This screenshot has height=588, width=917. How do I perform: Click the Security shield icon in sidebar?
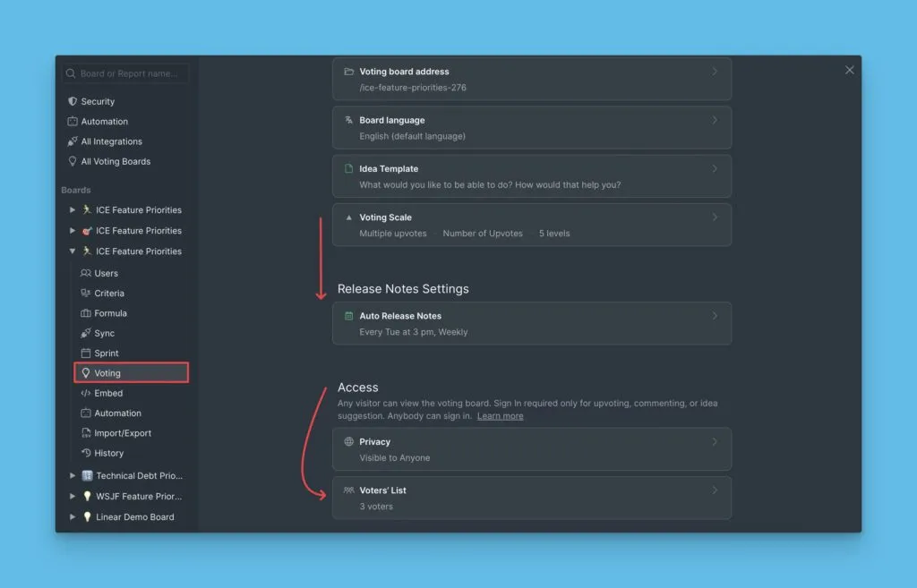pyautogui.click(x=73, y=102)
